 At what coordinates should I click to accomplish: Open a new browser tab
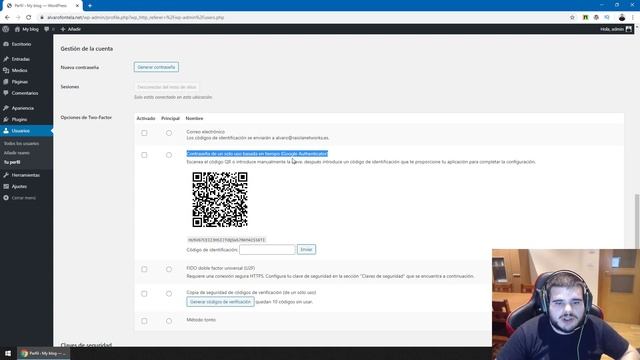90,6
